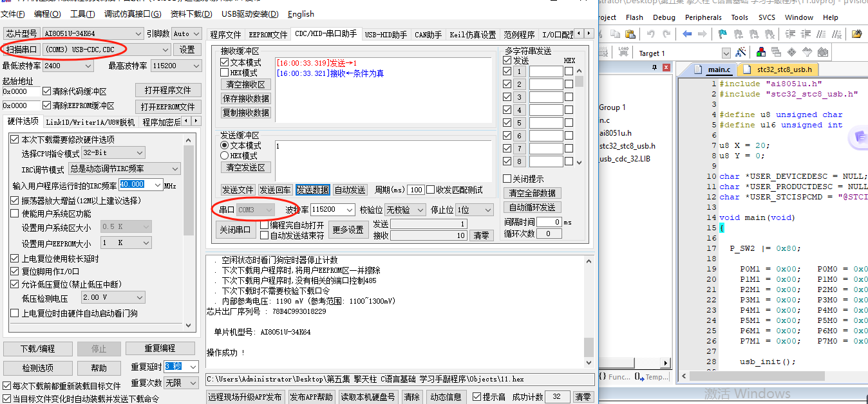This screenshot has width=868, height=404.
Task: Toggle 收发匹配测试 checkbox
Action: tap(430, 190)
